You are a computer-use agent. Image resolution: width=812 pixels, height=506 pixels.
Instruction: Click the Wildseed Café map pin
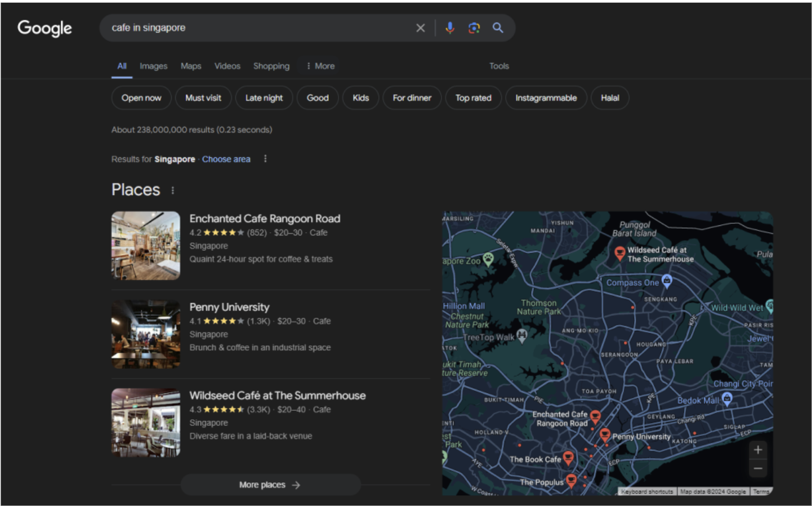click(619, 252)
